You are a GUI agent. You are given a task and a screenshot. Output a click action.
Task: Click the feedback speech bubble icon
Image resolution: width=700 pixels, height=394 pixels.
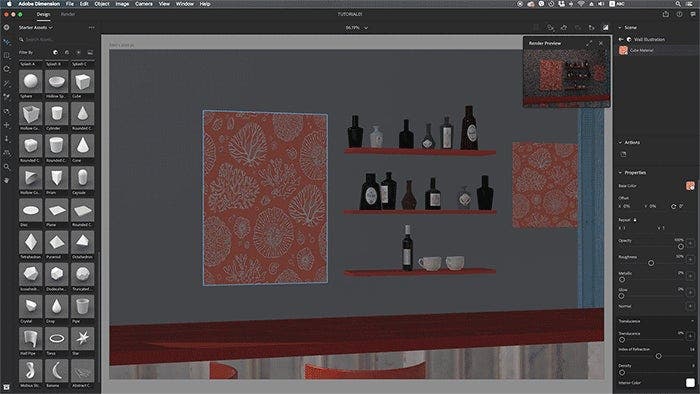click(x=692, y=14)
